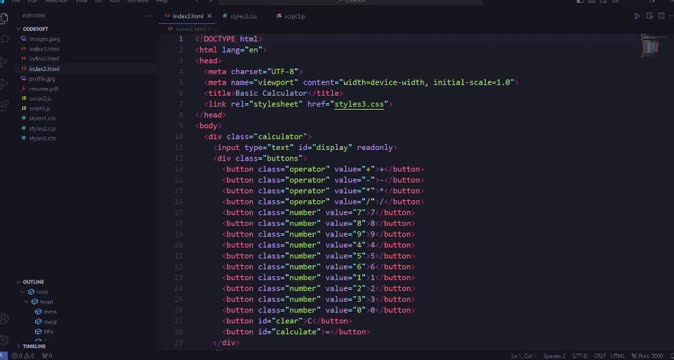Collapse the head node in Outline
Image resolution: width=674 pixels, height=360 pixels.
point(27,302)
